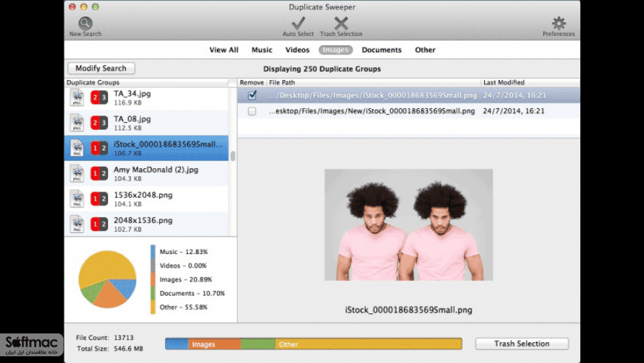This screenshot has width=644, height=363.
Task: Switch to the Documents tab
Action: (381, 50)
